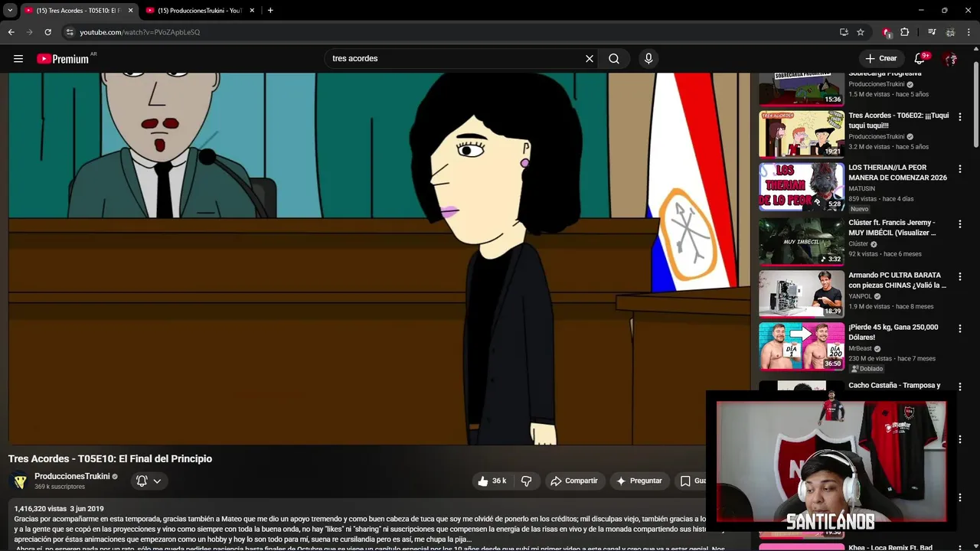This screenshot has width=980, height=551.
Task: Open the Crear create menu
Action: tap(880, 58)
